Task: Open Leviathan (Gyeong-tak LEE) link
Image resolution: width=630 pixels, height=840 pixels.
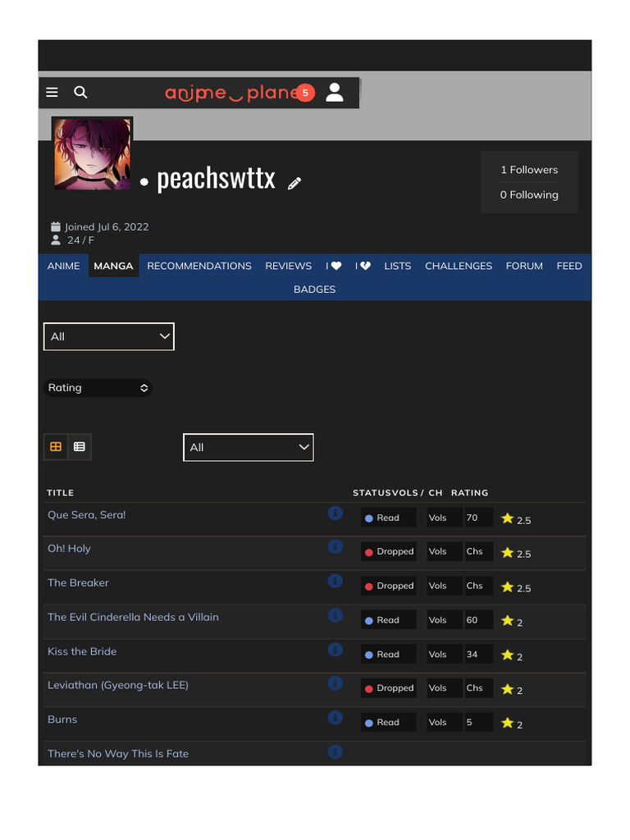Action: coord(118,685)
